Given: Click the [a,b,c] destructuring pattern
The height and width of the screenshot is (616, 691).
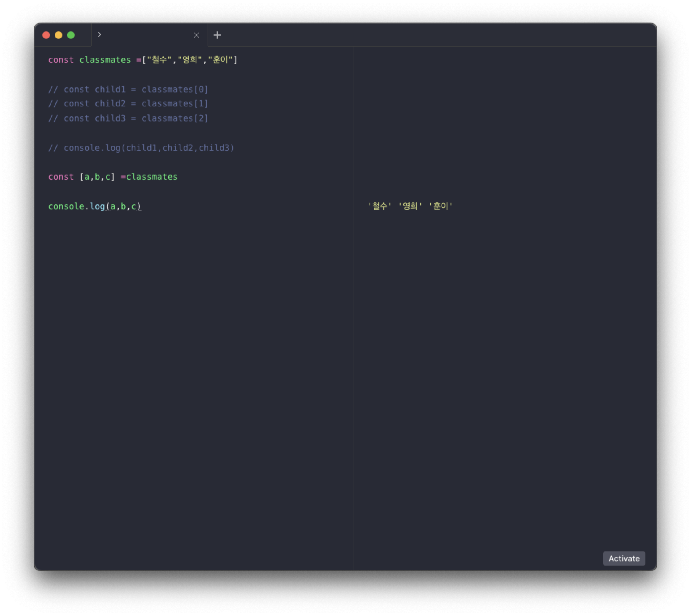Looking at the screenshot, I should tap(97, 177).
